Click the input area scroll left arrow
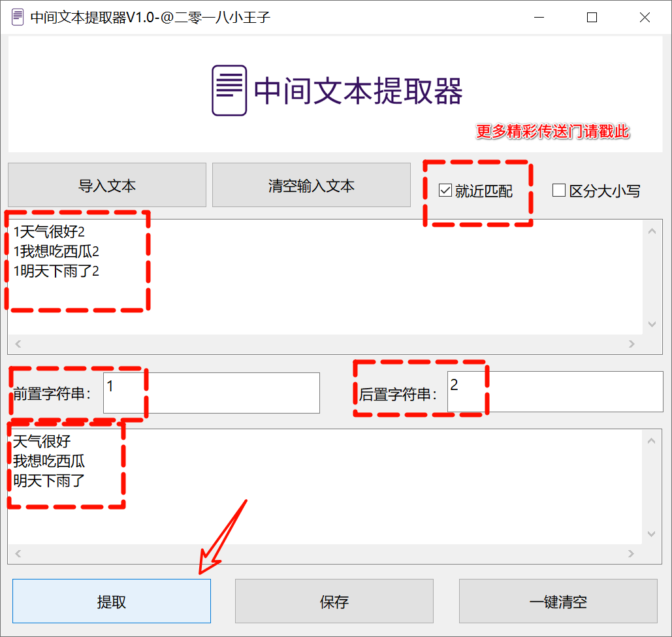672x637 pixels. click(x=18, y=344)
